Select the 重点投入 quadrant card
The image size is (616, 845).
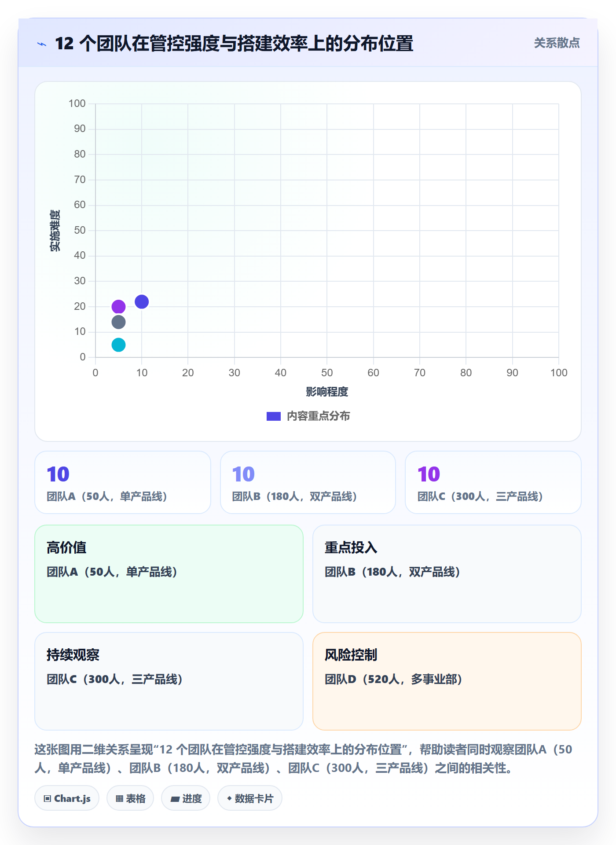447,574
